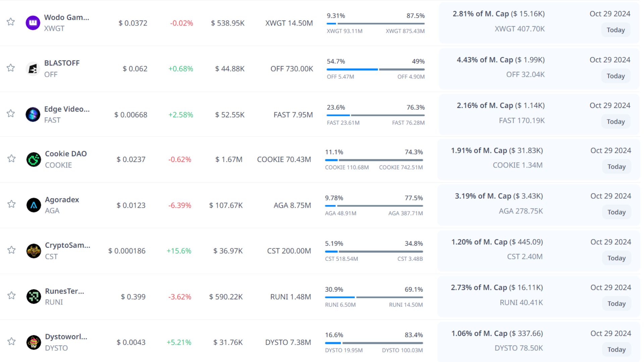Click the BLASTOFF token logo icon

pyautogui.click(x=33, y=69)
